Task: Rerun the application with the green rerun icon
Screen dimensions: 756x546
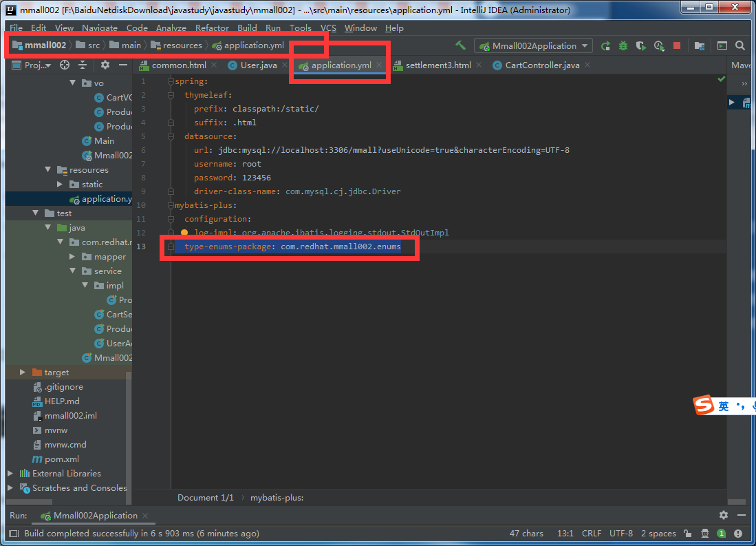Action: [x=605, y=46]
